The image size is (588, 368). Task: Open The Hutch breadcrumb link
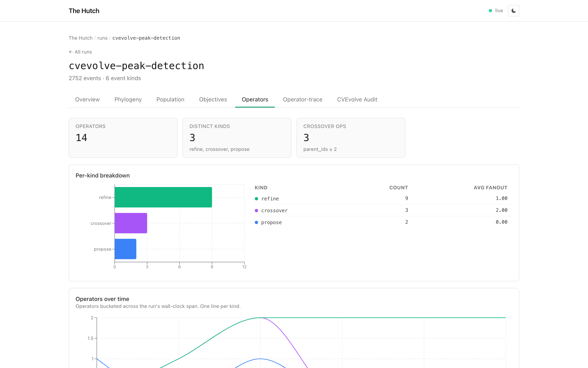click(x=80, y=38)
